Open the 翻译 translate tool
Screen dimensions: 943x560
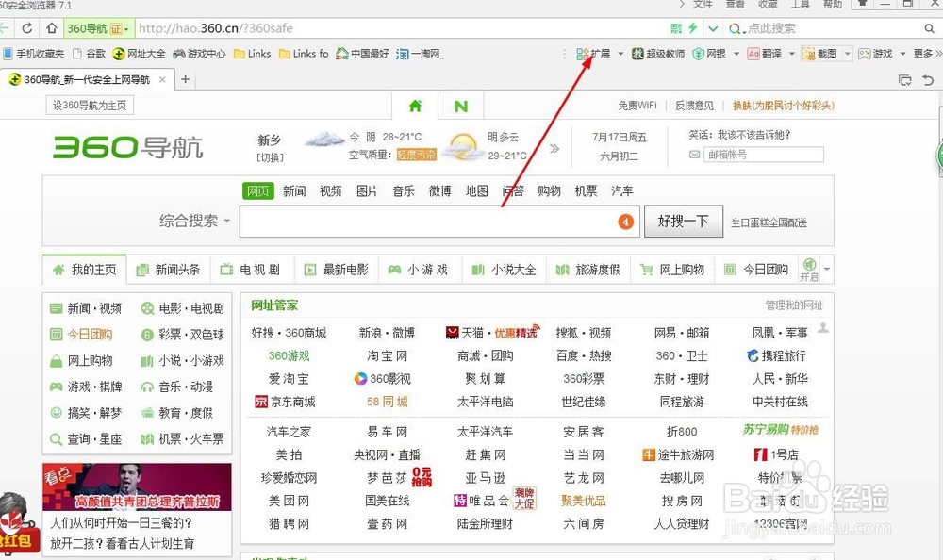click(x=765, y=54)
